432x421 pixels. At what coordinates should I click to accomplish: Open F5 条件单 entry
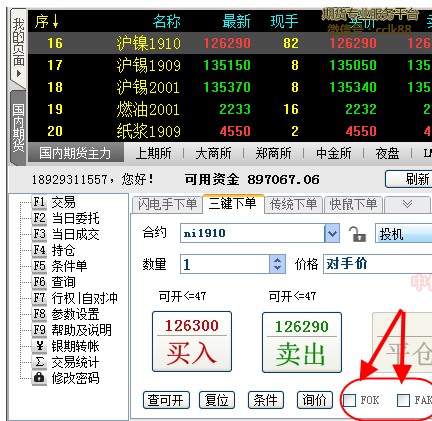pyautogui.click(x=60, y=266)
